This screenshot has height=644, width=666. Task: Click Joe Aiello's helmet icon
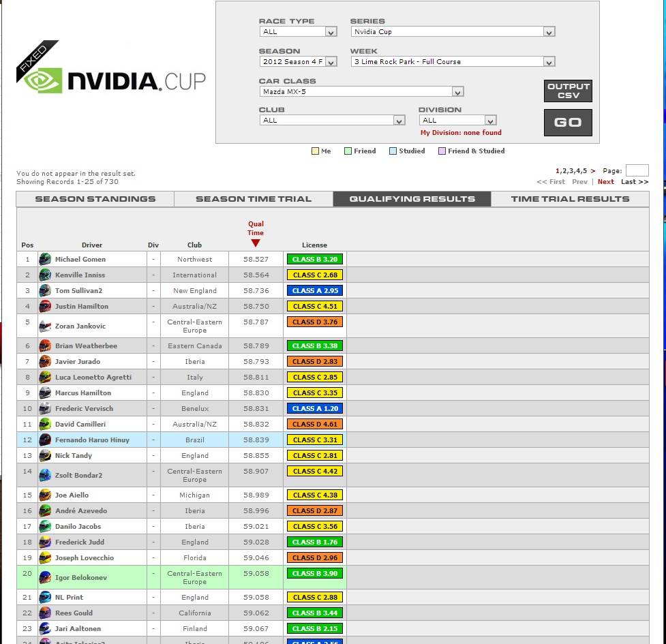point(45,495)
